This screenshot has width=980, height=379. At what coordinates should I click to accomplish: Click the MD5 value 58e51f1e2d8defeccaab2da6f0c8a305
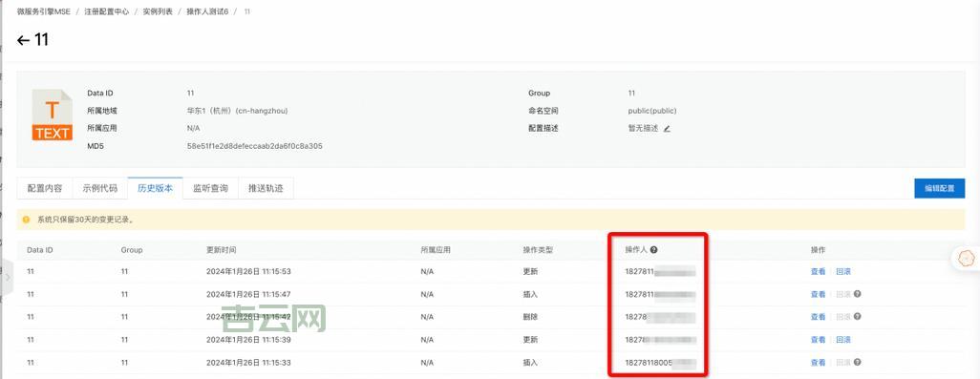click(x=254, y=146)
